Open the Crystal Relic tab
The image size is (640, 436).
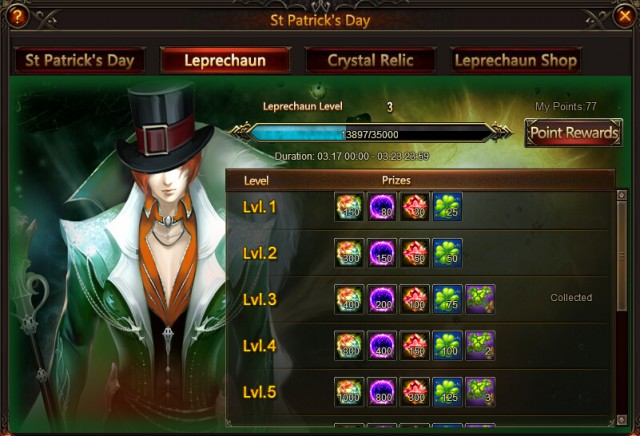[371, 60]
